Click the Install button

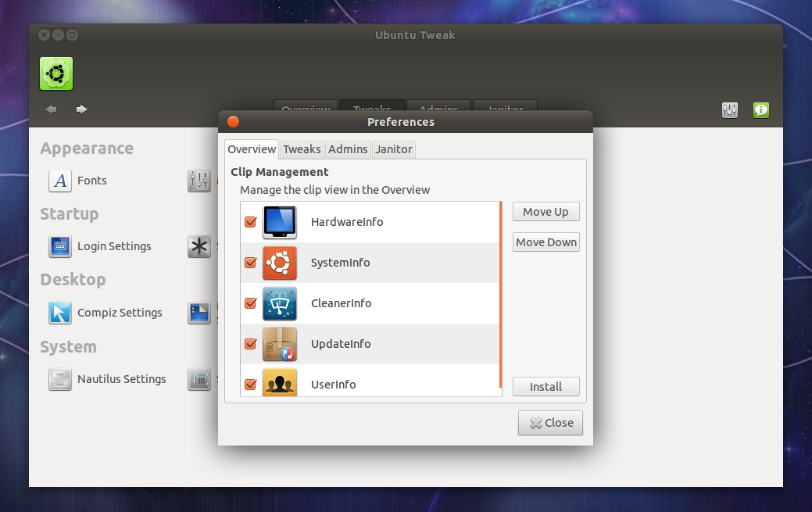click(x=546, y=386)
